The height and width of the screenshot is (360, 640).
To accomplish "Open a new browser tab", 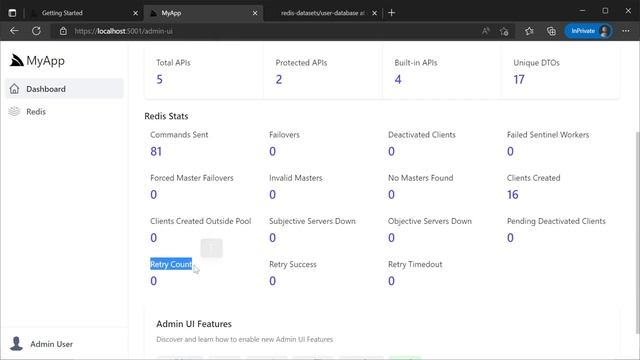I will click(391, 13).
